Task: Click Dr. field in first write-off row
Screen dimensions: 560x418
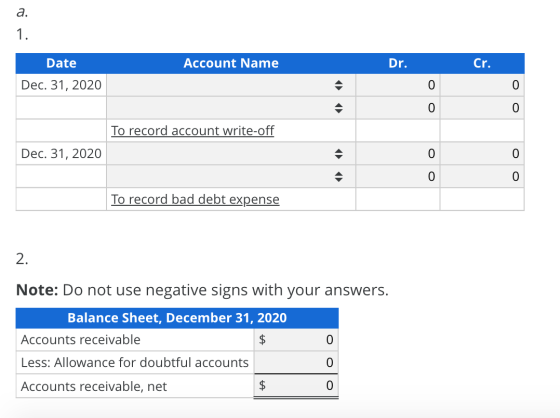Action: 398,85
